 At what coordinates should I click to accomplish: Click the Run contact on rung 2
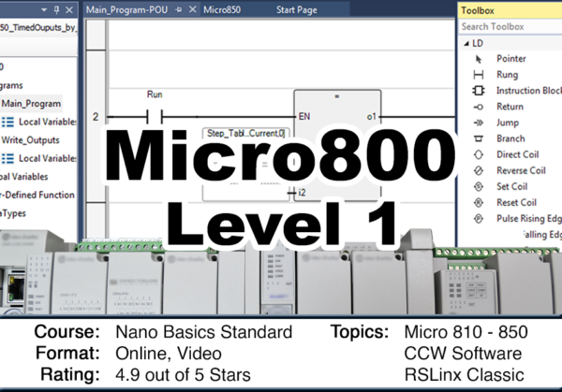click(x=155, y=116)
